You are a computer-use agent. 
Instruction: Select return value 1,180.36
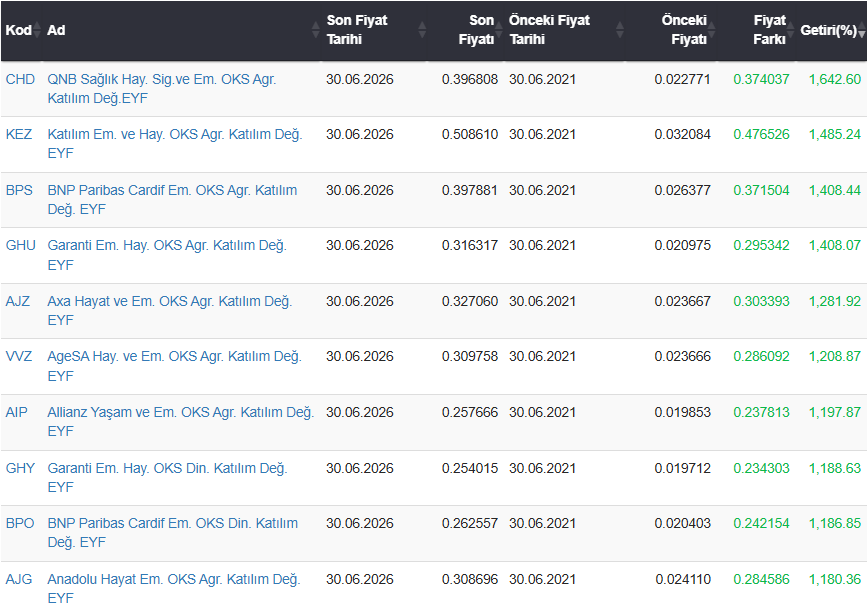point(835,579)
